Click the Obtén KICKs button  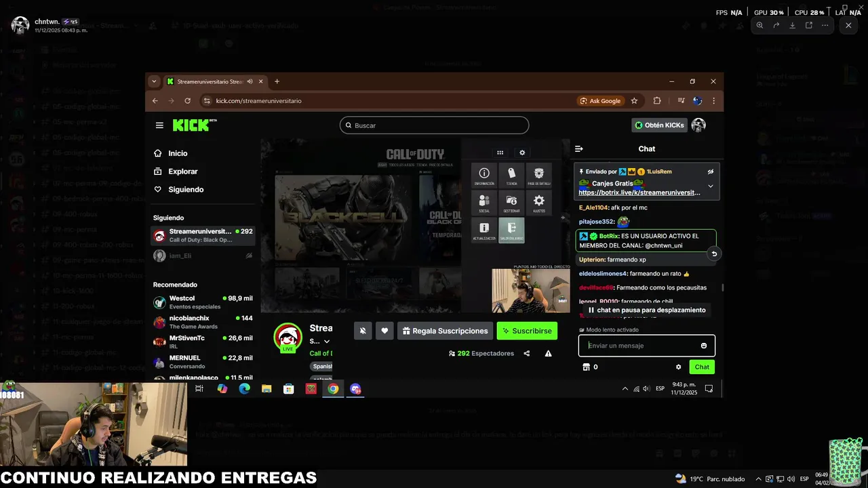tap(659, 125)
